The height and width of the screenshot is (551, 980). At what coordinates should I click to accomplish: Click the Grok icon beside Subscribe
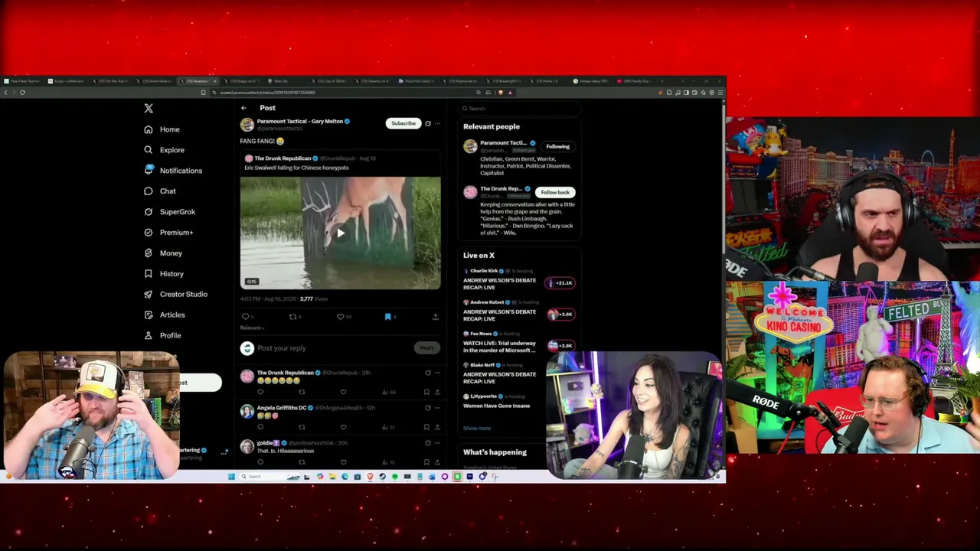[428, 123]
